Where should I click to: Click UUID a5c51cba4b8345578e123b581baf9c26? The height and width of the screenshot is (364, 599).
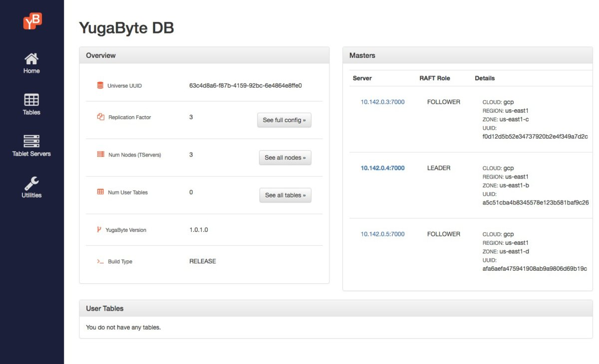[x=536, y=202]
